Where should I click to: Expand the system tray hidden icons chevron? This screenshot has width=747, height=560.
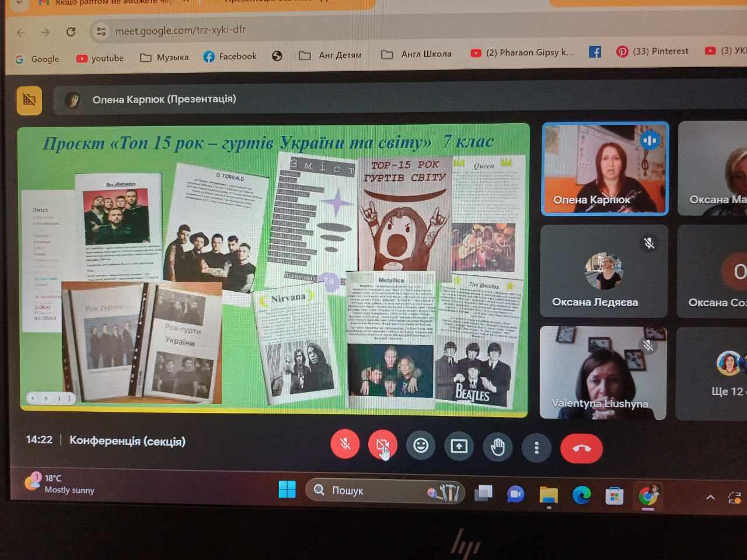(710, 498)
